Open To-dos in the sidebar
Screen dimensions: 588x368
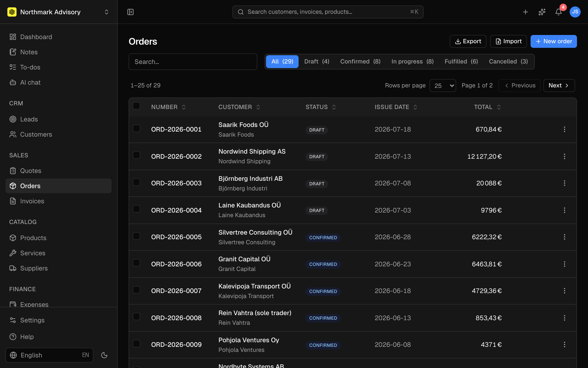point(58,67)
